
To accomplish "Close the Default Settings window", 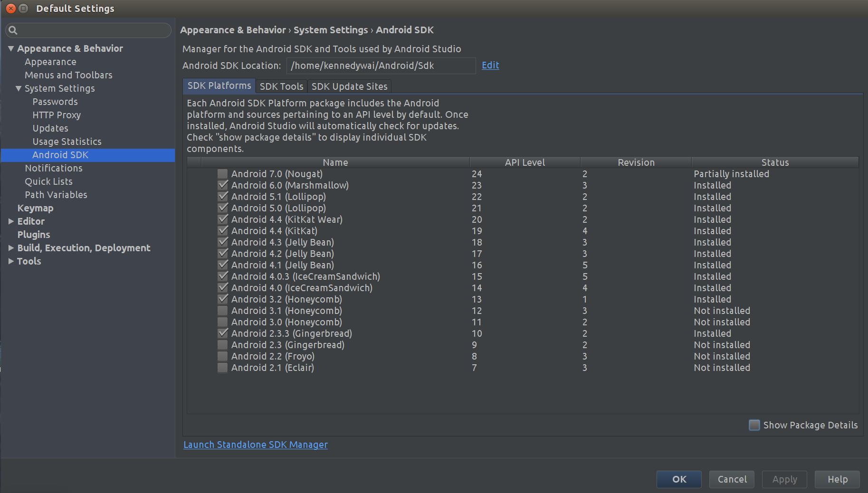I will coord(10,9).
